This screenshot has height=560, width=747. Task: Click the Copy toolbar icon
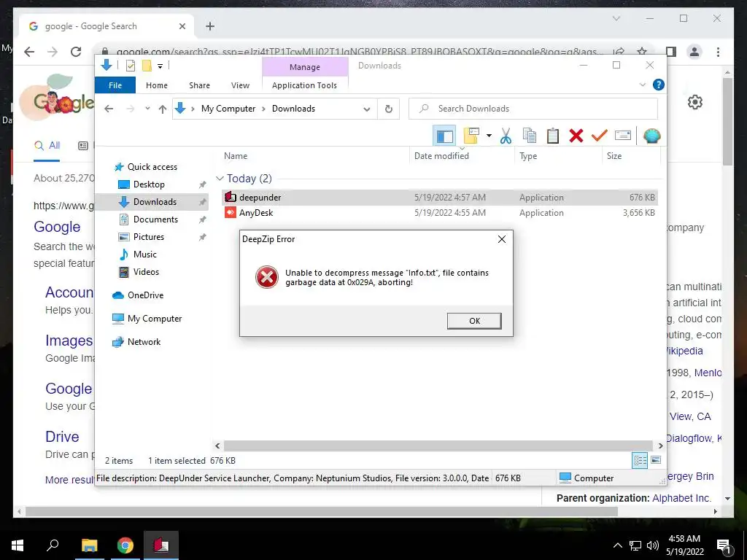coord(530,136)
